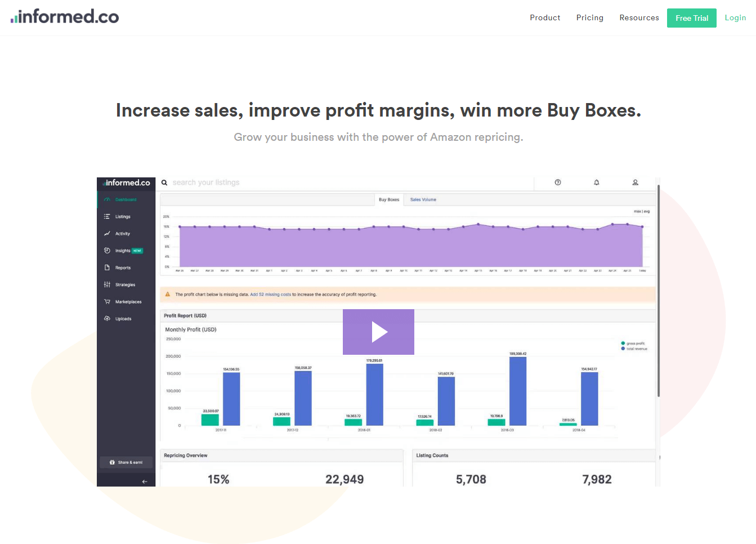
Task: Switch to the Buy Boxes tab
Action: [x=389, y=200]
